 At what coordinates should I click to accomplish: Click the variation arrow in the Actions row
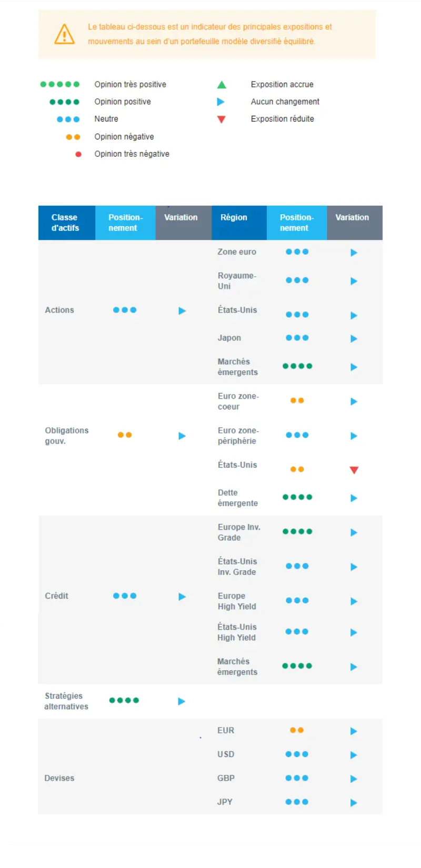182,311
